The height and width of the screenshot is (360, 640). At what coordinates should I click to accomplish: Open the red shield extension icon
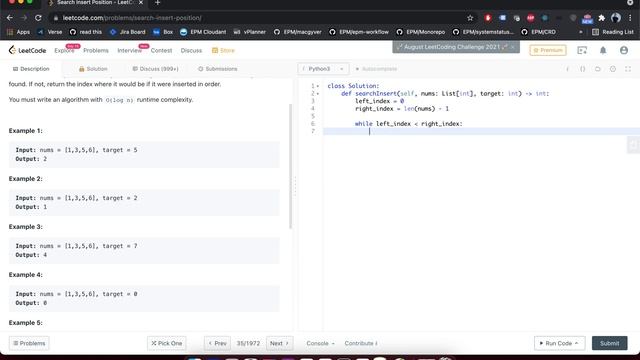tap(488, 18)
